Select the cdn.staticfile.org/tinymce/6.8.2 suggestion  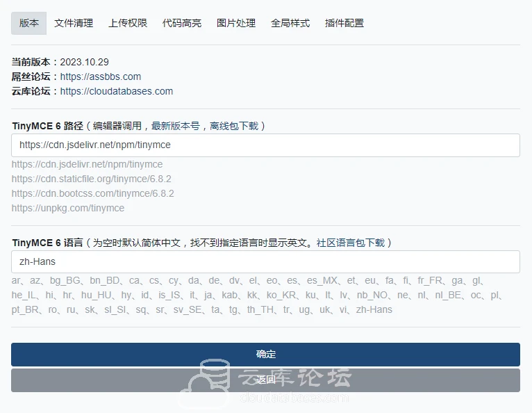tap(91, 179)
